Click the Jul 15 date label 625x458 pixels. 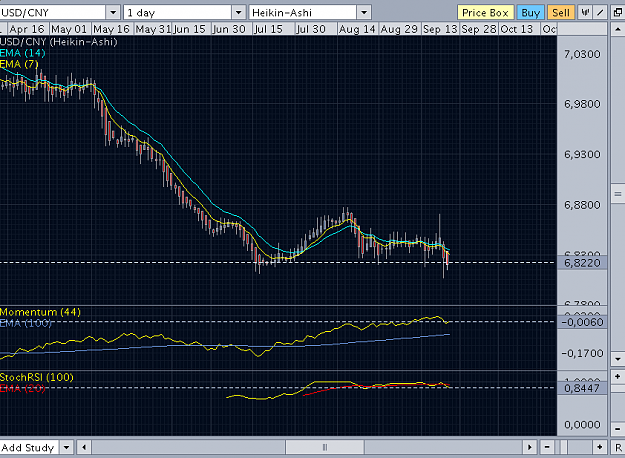pos(268,29)
